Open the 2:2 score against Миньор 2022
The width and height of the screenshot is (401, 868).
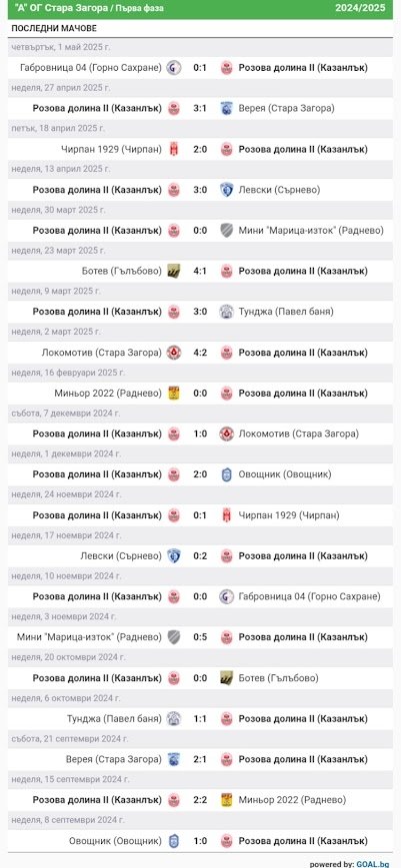200,800
